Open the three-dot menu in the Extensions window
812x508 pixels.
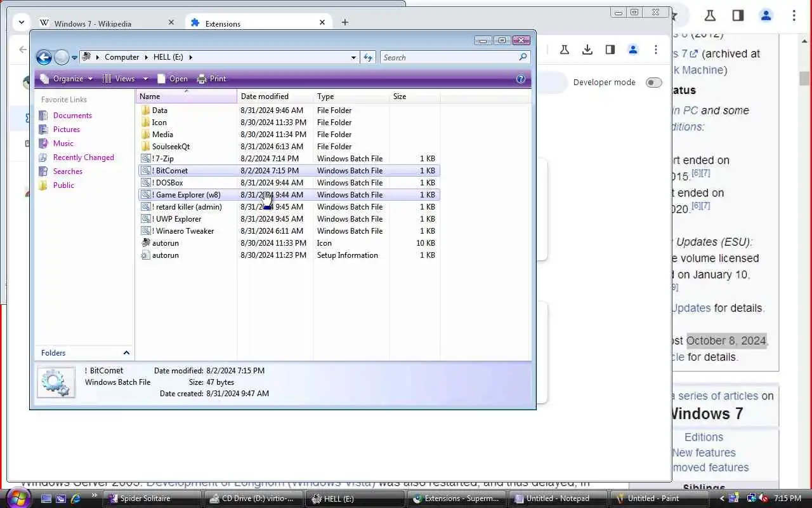point(655,50)
